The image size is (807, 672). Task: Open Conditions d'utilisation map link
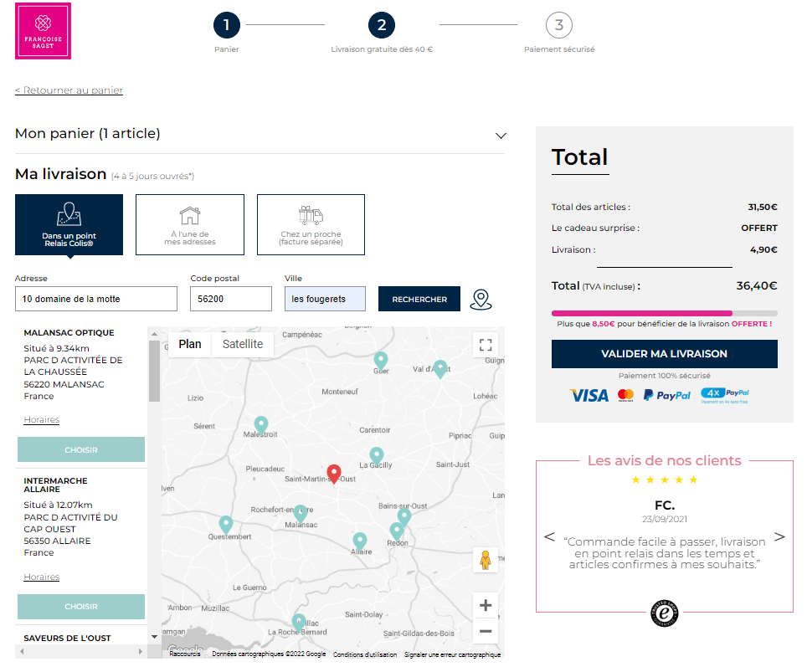pos(365,654)
